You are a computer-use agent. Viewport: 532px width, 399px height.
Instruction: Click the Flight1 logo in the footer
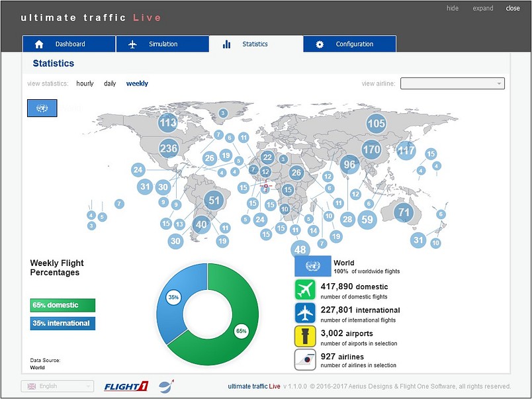click(126, 386)
